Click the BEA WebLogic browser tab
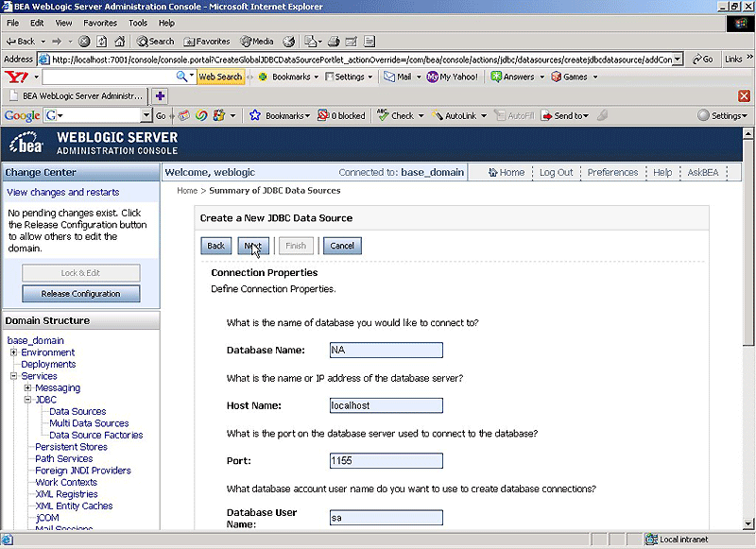This screenshot has height=549, width=756. 76,96
